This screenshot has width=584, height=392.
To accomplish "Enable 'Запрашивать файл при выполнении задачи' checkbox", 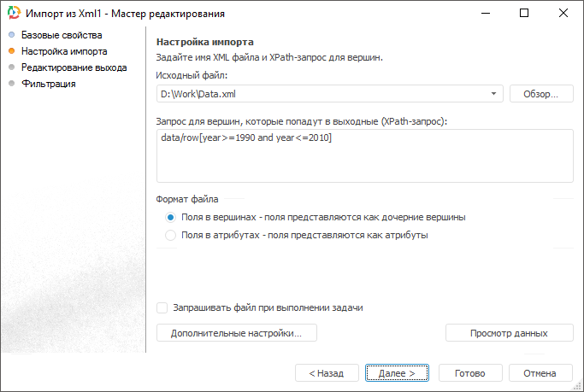I will [x=162, y=307].
